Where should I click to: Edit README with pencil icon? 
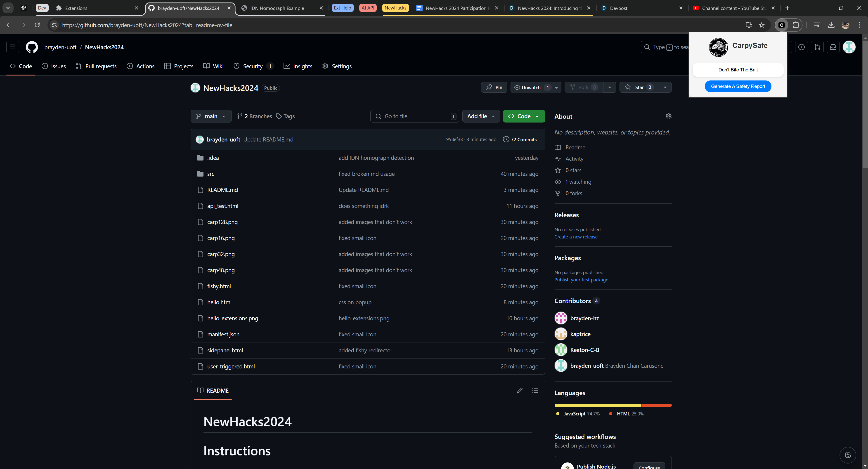coord(520,391)
